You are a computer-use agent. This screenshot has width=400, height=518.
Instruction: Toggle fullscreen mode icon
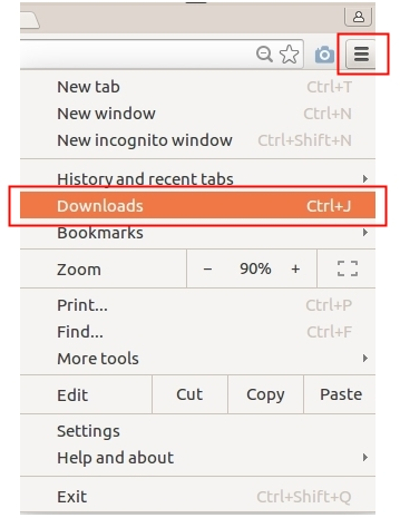pos(348,269)
